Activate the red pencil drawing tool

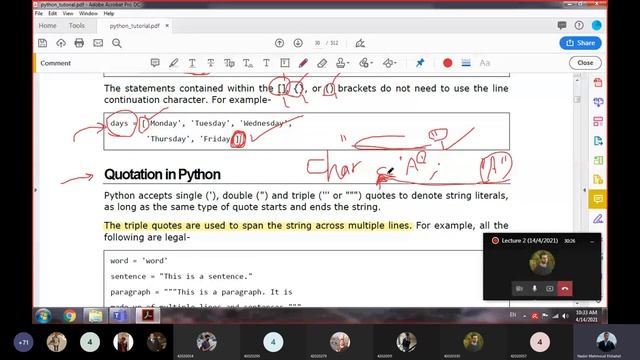[x=303, y=63]
